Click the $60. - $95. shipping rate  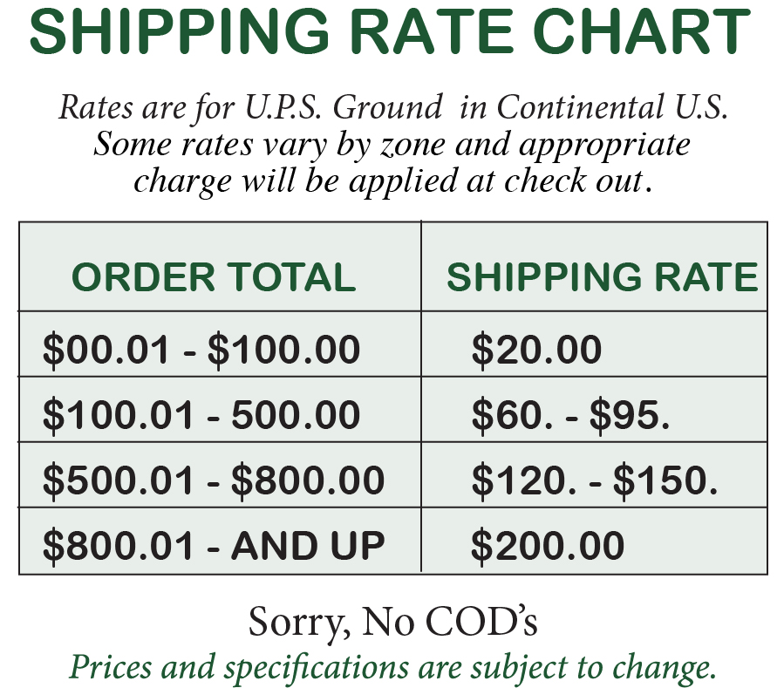pos(570,415)
